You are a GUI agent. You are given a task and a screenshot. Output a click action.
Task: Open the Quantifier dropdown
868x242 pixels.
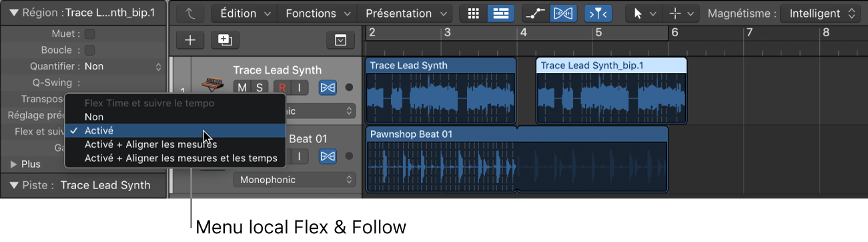pyautogui.click(x=123, y=66)
